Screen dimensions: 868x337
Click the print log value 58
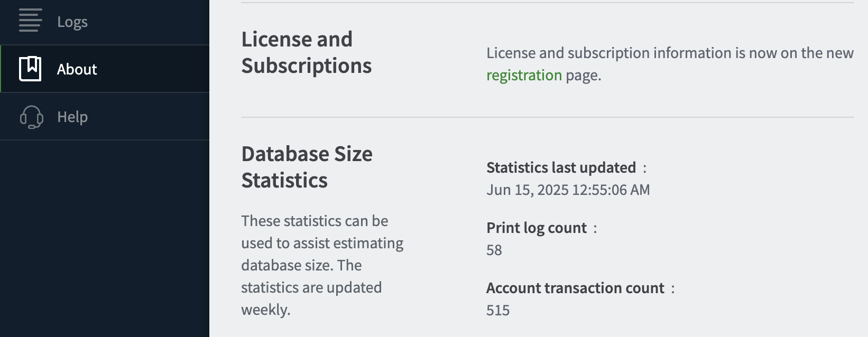pyautogui.click(x=494, y=250)
